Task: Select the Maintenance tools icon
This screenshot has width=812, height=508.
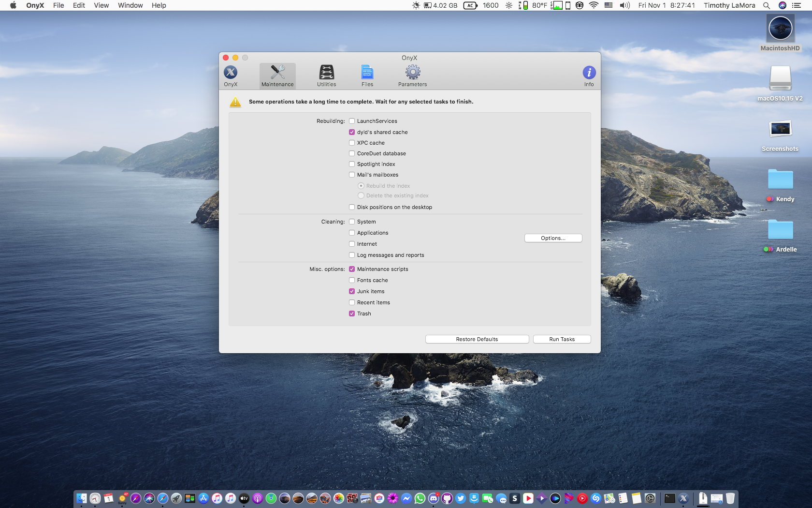Action: 277,73
